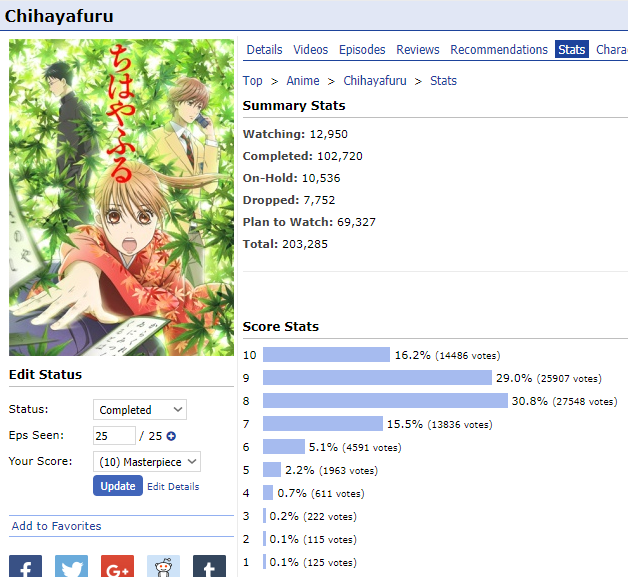
Task: Open Stats breadcrumb link
Action: pyautogui.click(x=443, y=81)
